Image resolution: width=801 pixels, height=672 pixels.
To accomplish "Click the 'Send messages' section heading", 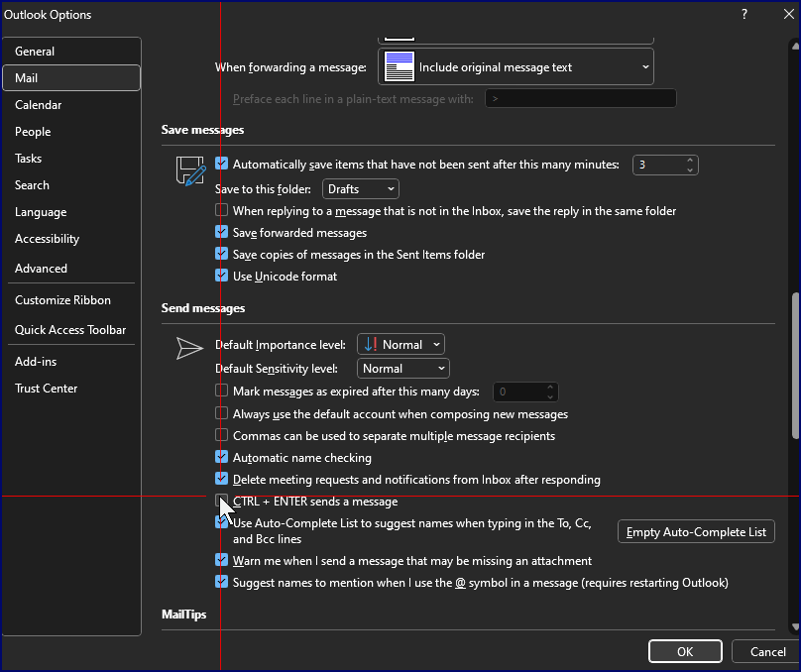I will tap(203, 308).
